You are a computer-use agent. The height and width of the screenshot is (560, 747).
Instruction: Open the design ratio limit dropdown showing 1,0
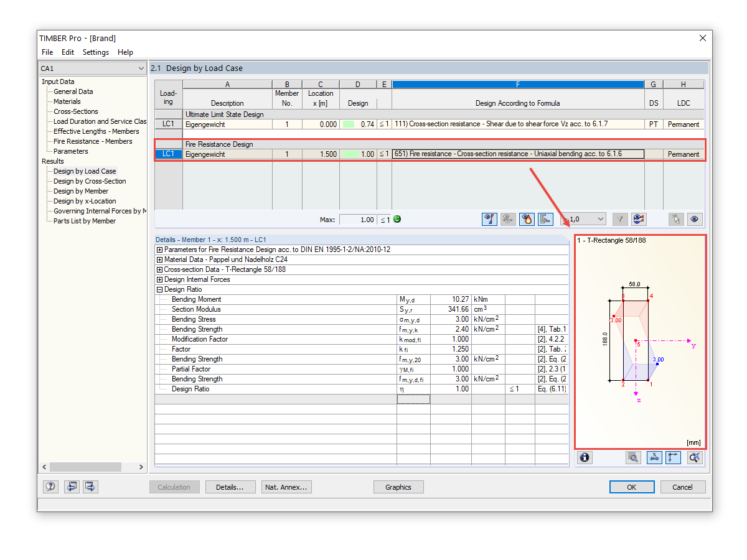coord(583,219)
